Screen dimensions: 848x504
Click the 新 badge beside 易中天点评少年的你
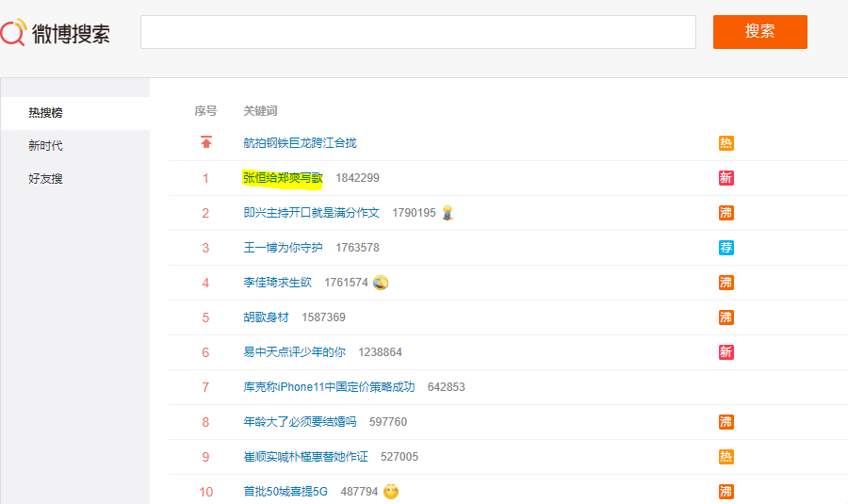click(726, 352)
